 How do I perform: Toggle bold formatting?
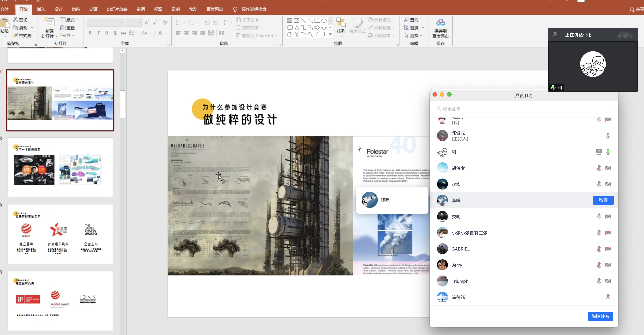(x=90, y=33)
